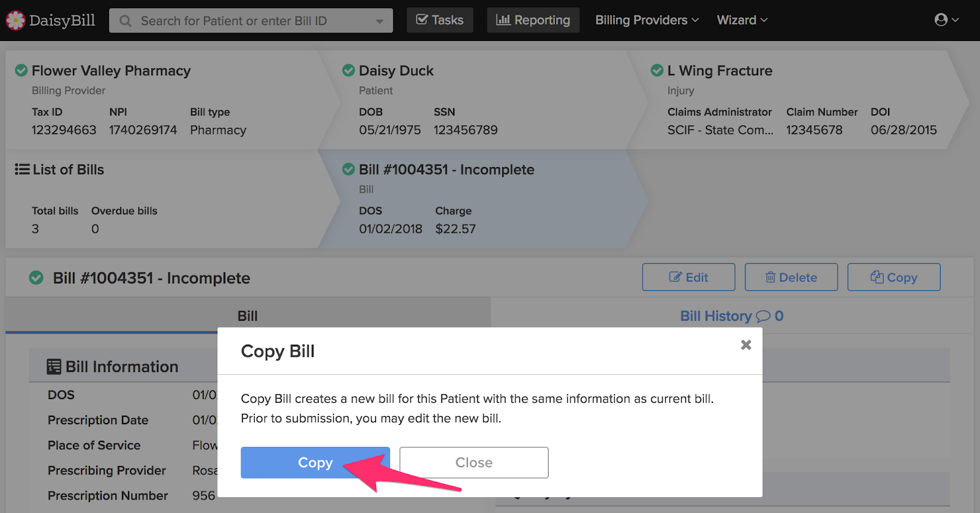Screen dimensions: 980x513
Task: Click the SSN value 123456789
Action: (x=466, y=130)
